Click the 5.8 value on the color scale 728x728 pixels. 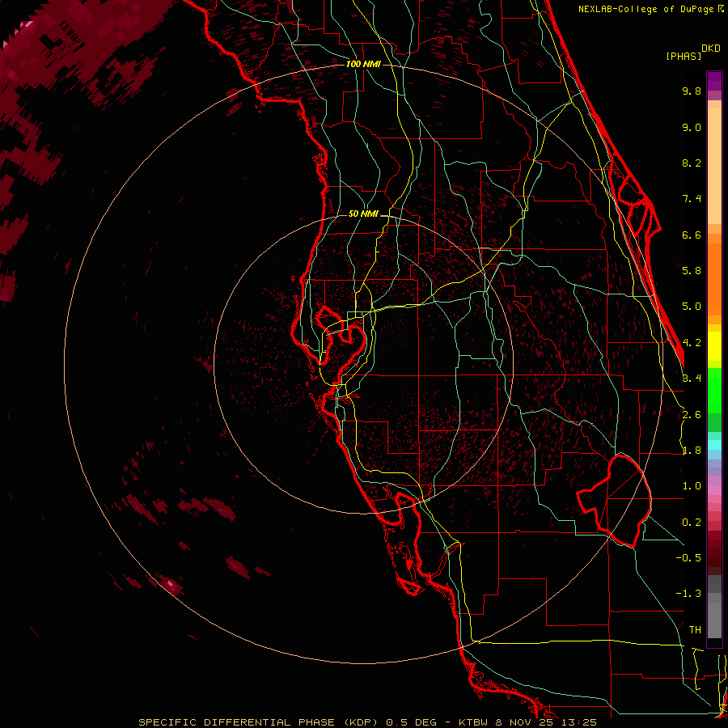coord(692,271)
